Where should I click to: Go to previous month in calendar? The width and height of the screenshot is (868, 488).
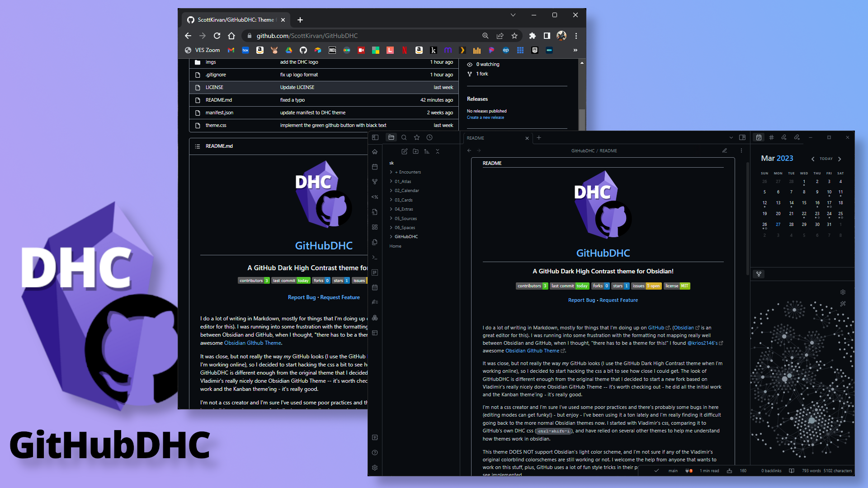point(813,159)
